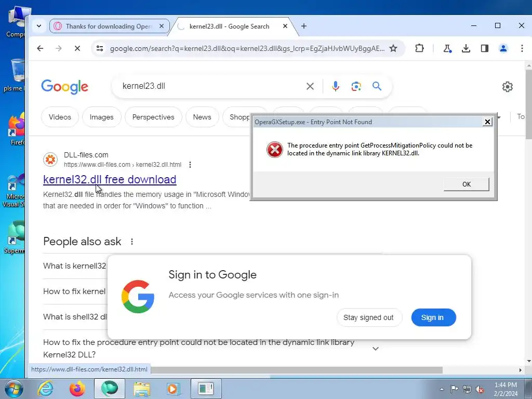Open the Windows Start button

(x=14, y=389)
